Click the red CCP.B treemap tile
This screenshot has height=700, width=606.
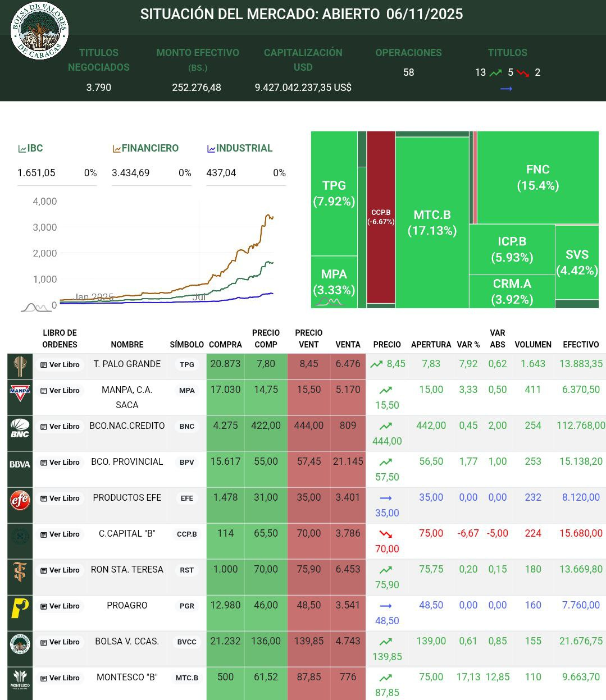pyautogui.click(x=381, y=217)
